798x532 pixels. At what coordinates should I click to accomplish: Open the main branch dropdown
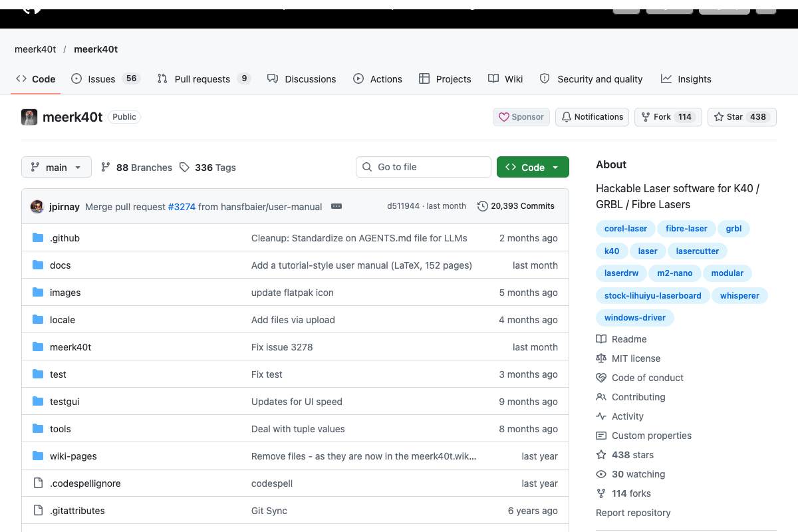(57, 168)
